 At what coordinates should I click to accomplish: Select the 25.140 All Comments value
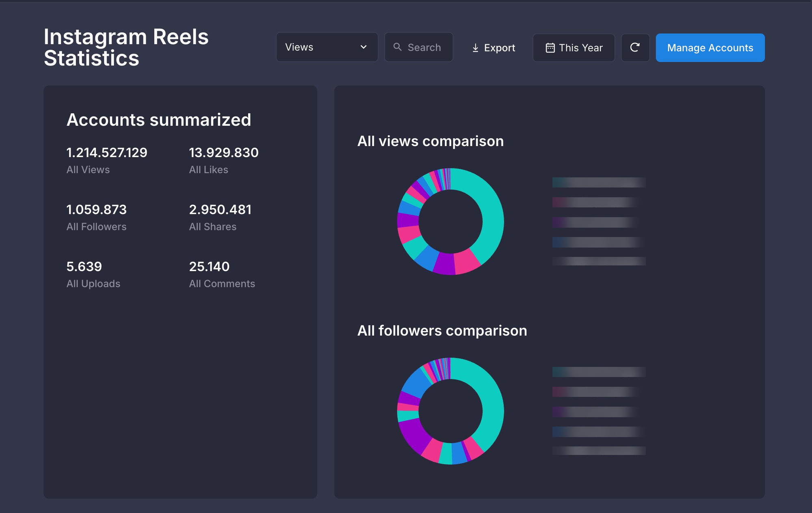click(209, 267)
